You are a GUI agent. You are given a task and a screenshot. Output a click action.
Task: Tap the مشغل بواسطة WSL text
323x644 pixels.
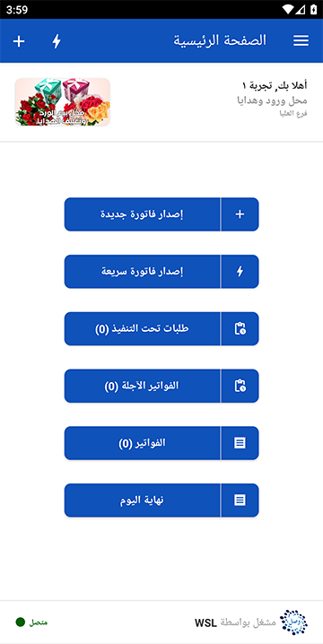235,622
